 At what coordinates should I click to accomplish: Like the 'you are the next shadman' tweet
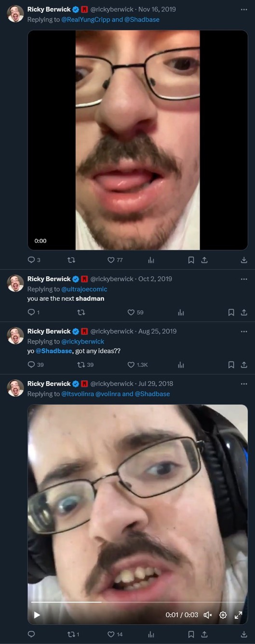(135, 312)
